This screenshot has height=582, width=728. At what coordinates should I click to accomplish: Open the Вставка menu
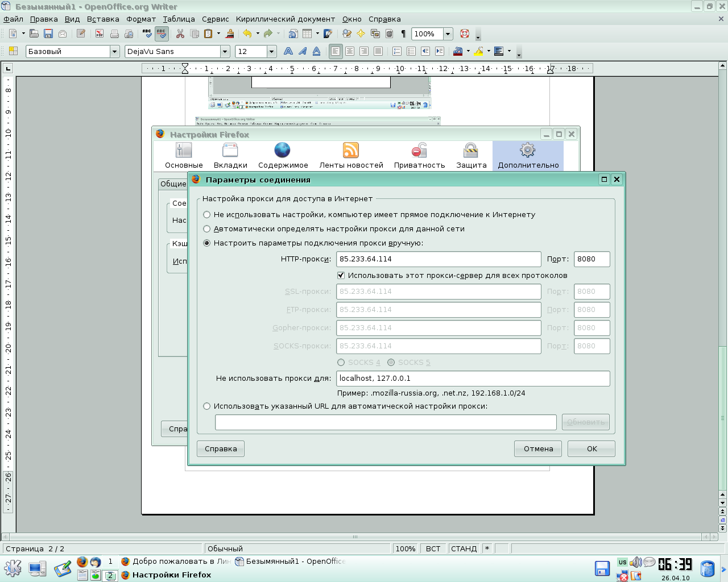point(103,19)
